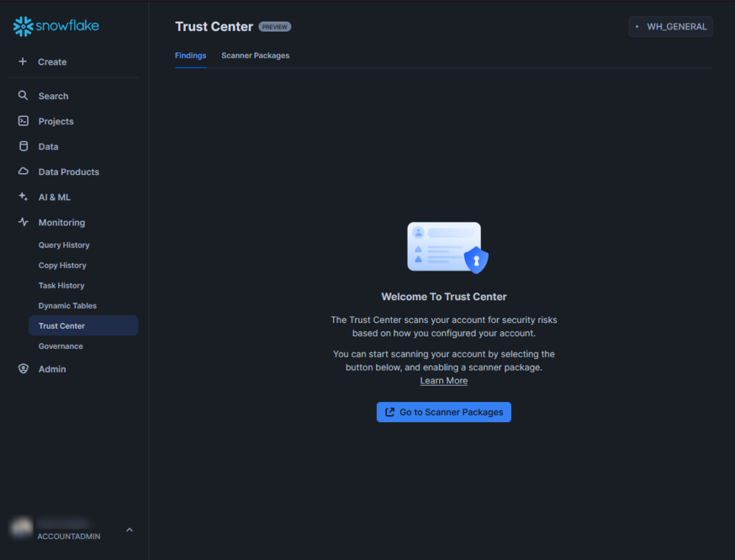Screen dimensions: 735x560
Task: Switch to the Scanner Packages tab
Action: (x=255, y=55)
